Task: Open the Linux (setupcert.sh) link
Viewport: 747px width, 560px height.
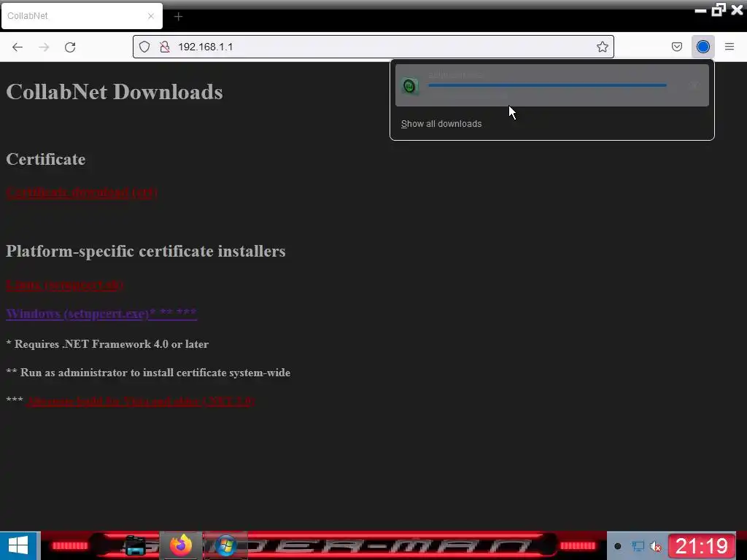Action: pos(65,285)
